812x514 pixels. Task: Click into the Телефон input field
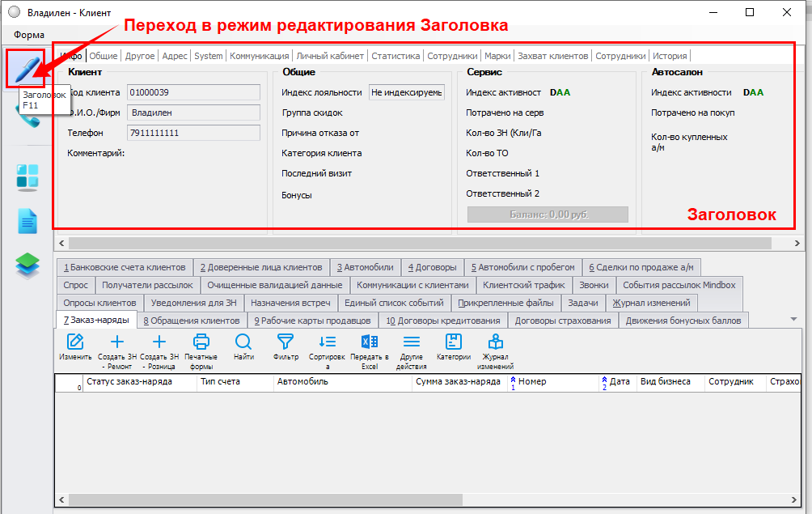(193, 133)
